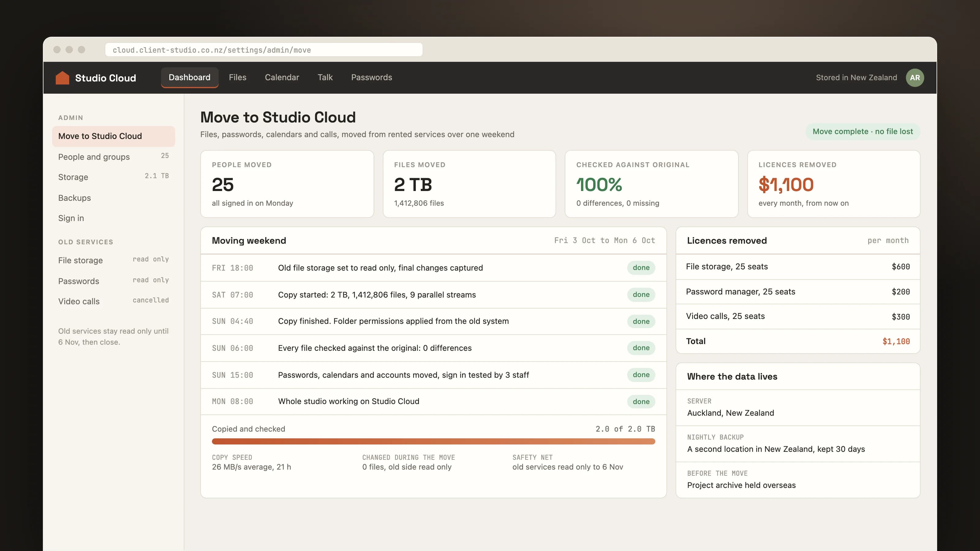
Task: Select 'Video calls, 25 seats' row
Action: point(798,317)
